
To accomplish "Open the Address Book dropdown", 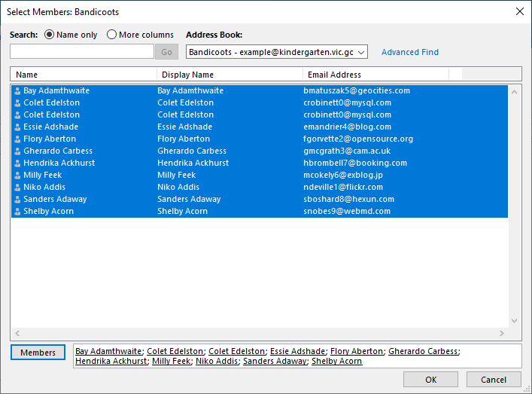I will point(276,52).
